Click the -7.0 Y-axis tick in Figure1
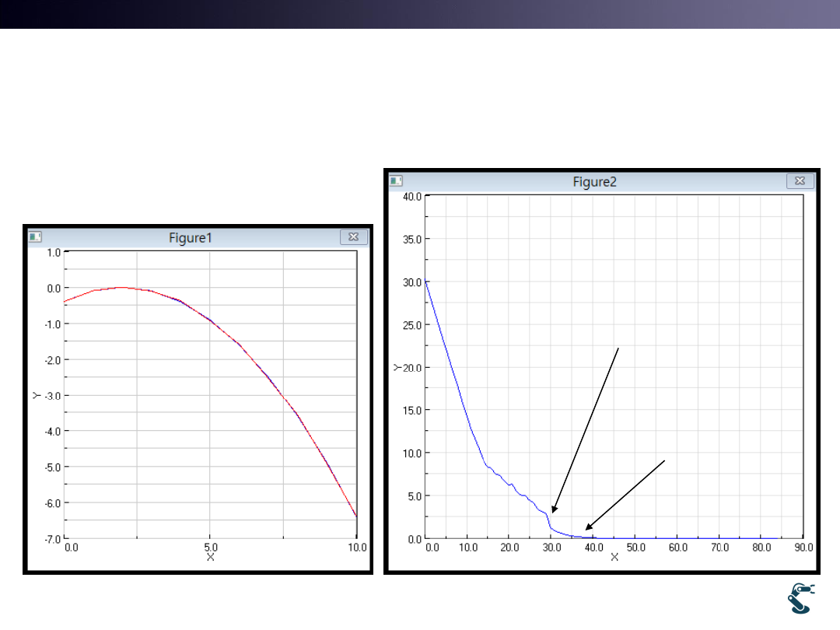This screenshot has width=840, height=630. coord(50,538)
